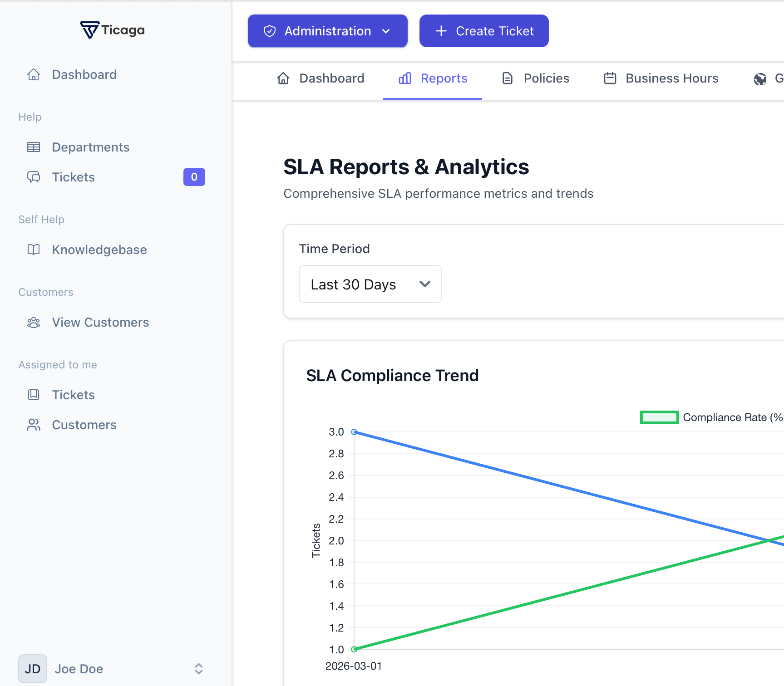This screenshot has width=784, height=686.
Task: Open View Customers in the sidebar
Action: [100, 322]
